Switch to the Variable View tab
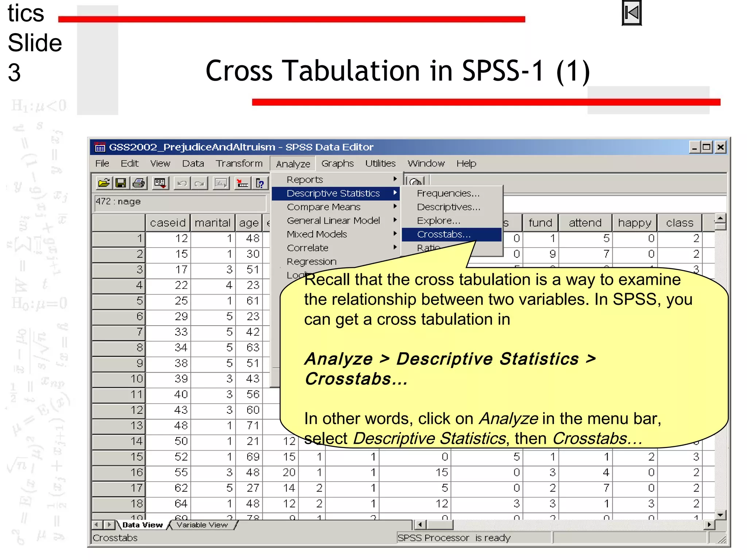 [202, 525]
